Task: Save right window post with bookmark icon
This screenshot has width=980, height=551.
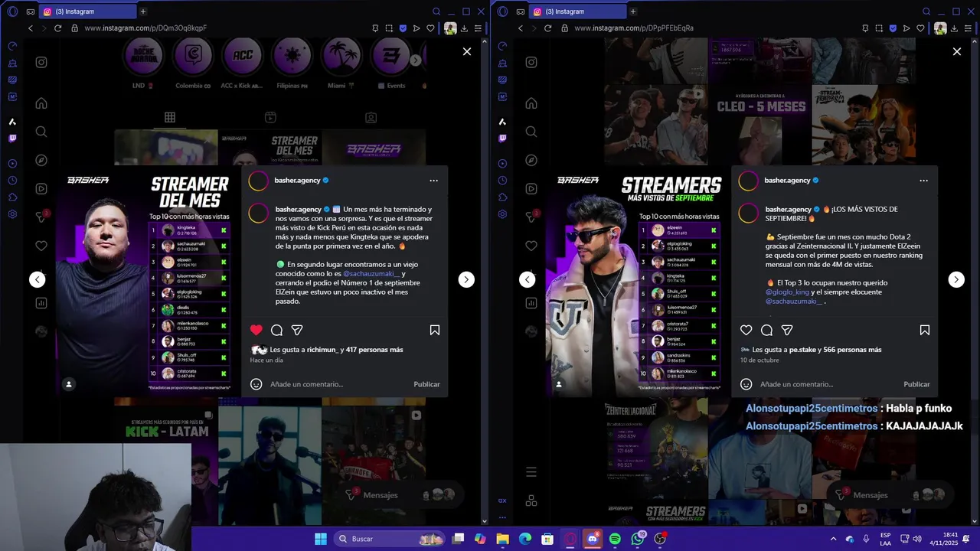Action: point(925,330)
